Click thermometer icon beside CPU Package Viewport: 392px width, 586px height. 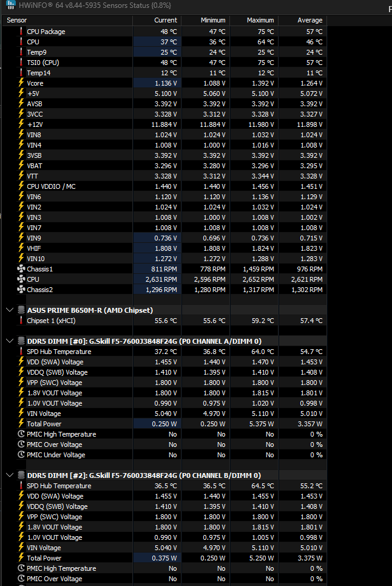click(x=21, y=32)
